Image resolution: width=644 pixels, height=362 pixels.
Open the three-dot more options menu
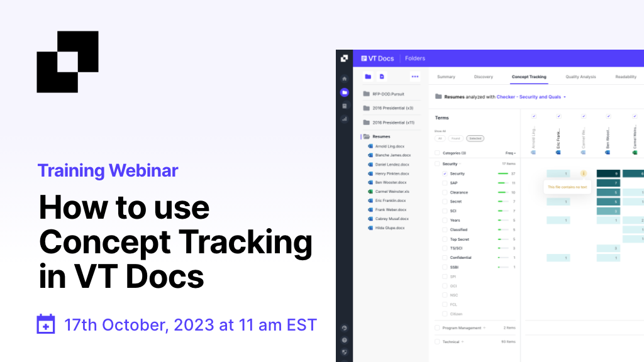point(415,77)
